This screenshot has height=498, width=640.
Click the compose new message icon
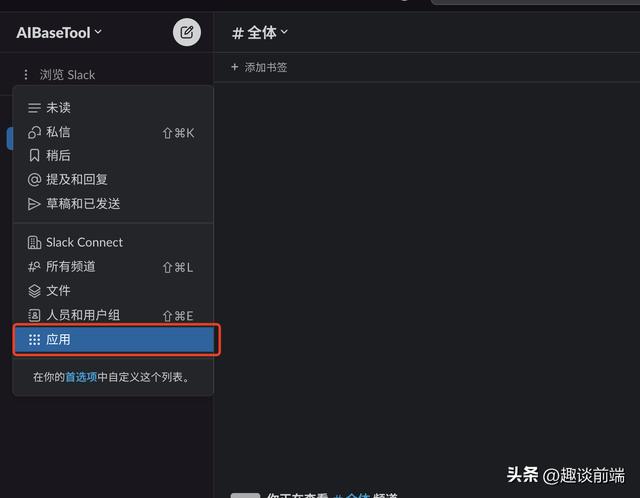[x=186, y=32]
